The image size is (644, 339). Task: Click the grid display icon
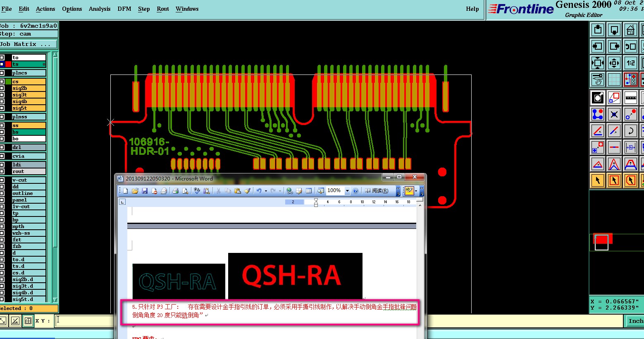[x=614, y=79]
